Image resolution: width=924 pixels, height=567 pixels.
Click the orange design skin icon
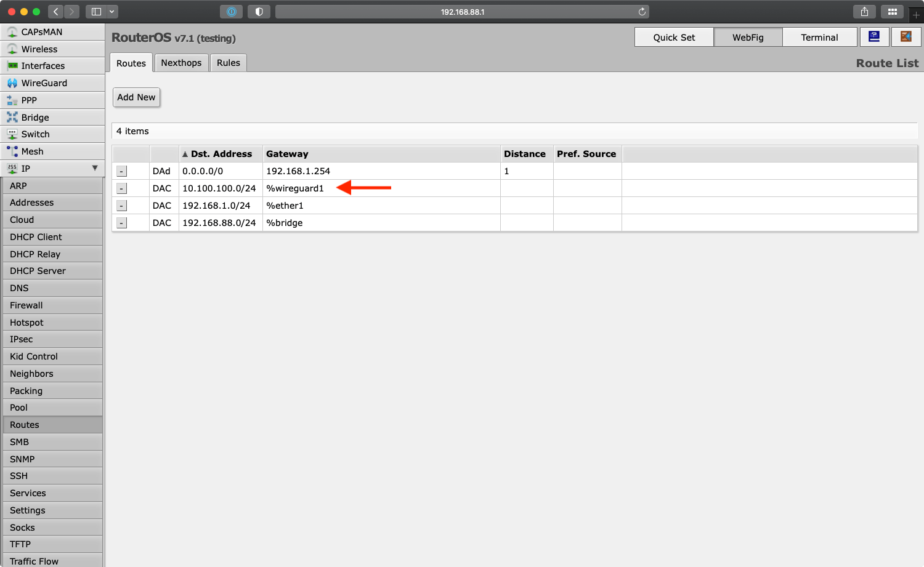pyautogui.click(x=906, y=37)
